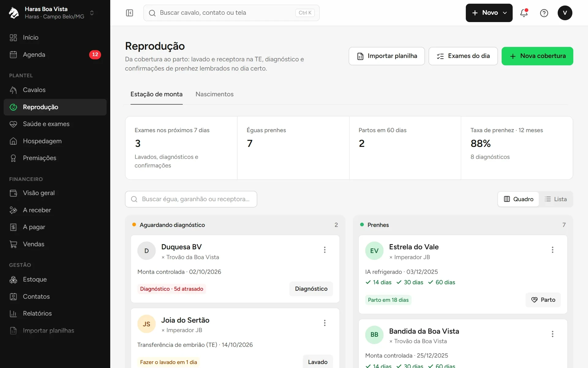
Task: Open Hospedagem in the sidebar
Action: (x=55, y=141)
